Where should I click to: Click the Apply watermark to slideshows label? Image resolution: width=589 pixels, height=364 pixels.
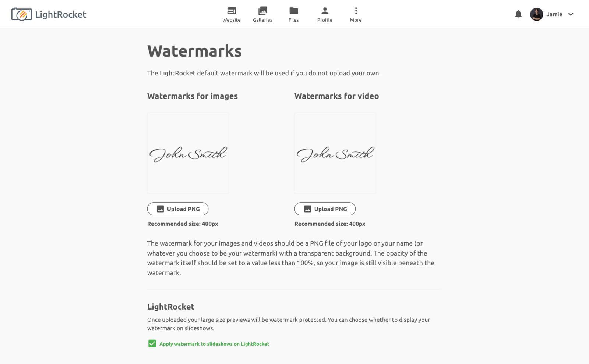[x=214, y=344]
